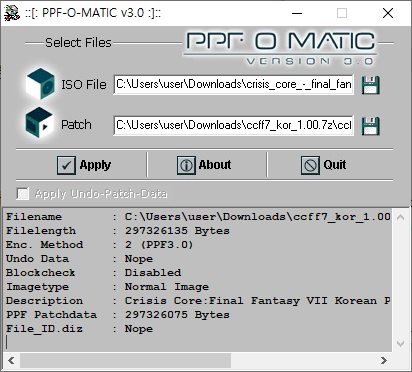Click log scrollbar down arrow
This screenshot has width=412, height=372.
401,343
